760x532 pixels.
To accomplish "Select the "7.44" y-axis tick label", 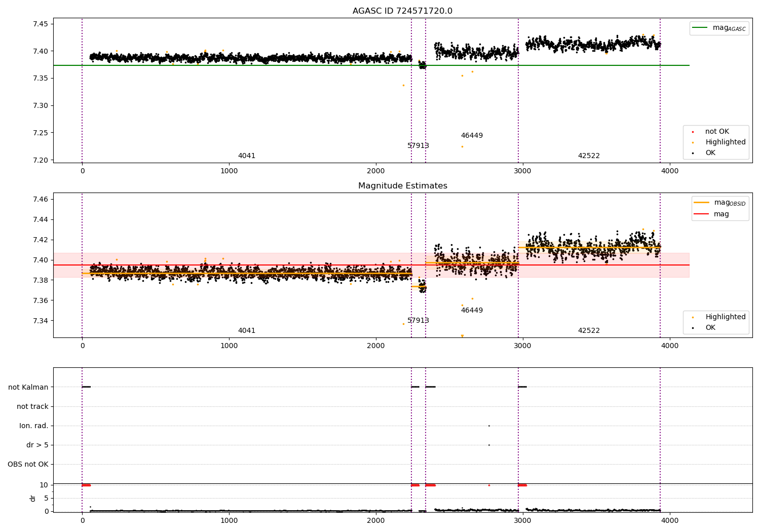I will pos(41,219).
